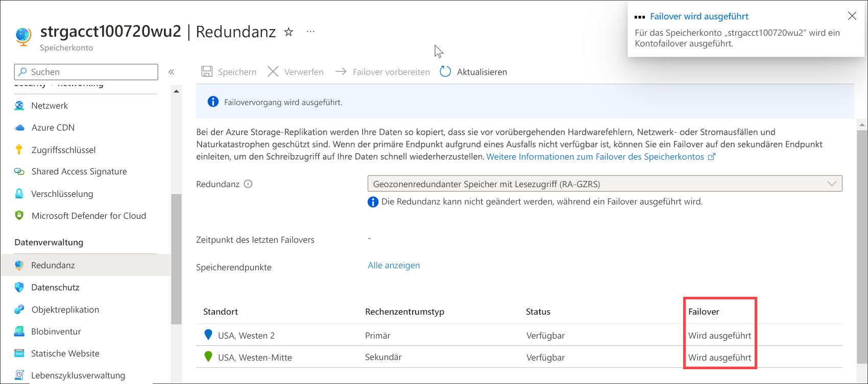This screenshot has width=868, height=384.
Task: Click the Failover vorbereiten arrow icon
Action: coord(341,71)
